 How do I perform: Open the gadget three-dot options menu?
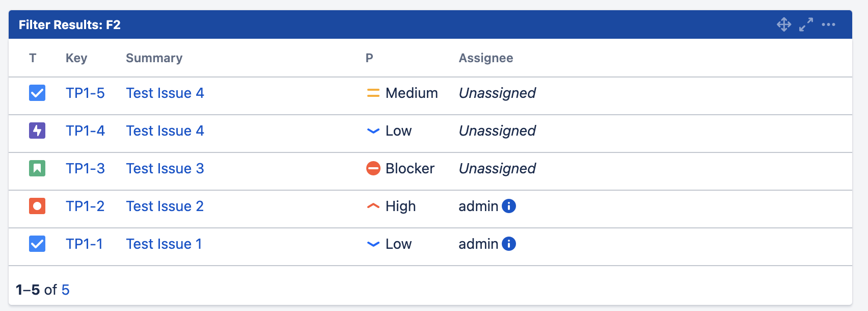coord(828,24)
